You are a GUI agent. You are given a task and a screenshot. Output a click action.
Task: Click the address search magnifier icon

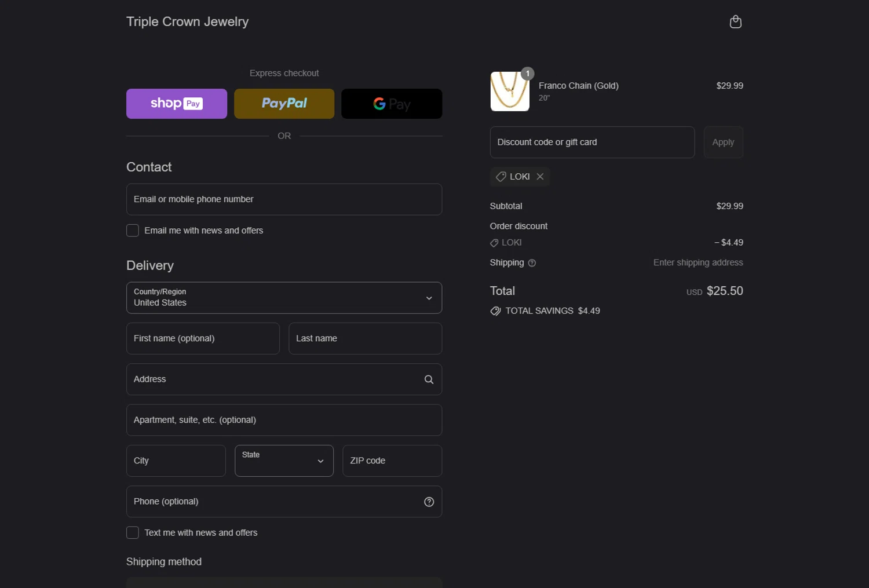(429, 379)
